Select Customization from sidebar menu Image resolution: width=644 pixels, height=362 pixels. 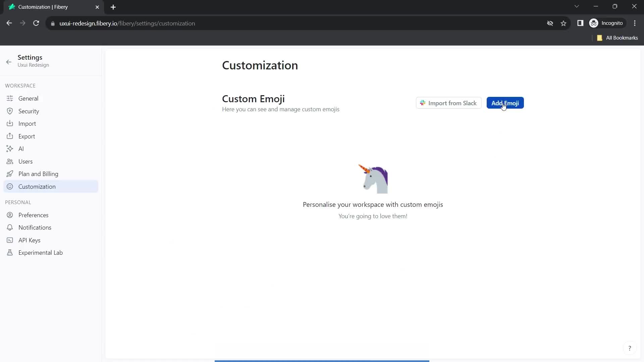[x=37, y=186]
